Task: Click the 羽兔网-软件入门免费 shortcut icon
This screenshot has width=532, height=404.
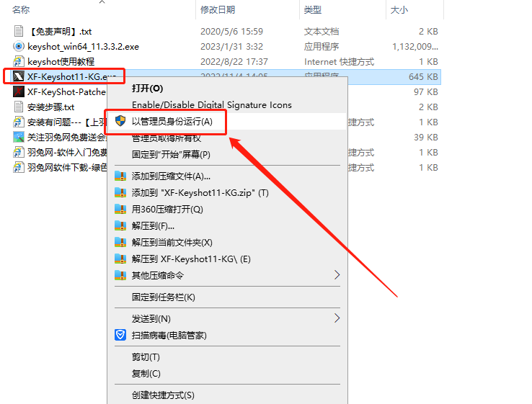Action: click(x=19, y=152)
